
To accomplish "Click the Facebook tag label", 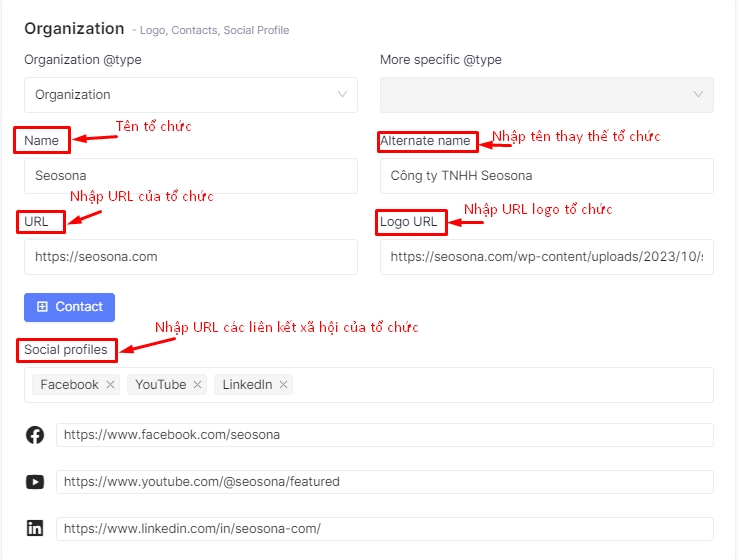I will point(69,385).
